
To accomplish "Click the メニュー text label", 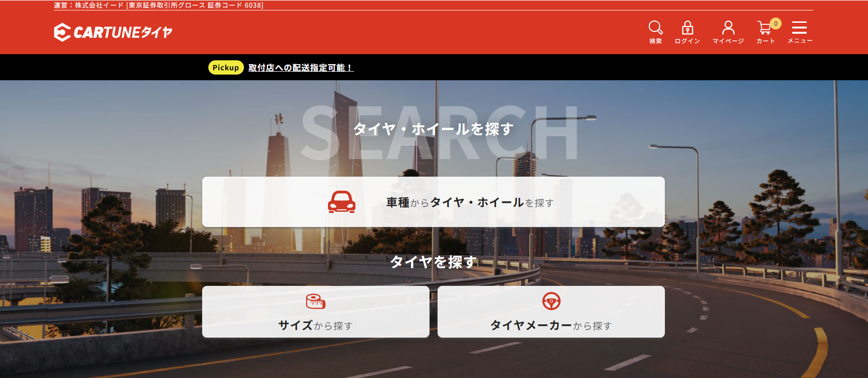I will (800, 41).
